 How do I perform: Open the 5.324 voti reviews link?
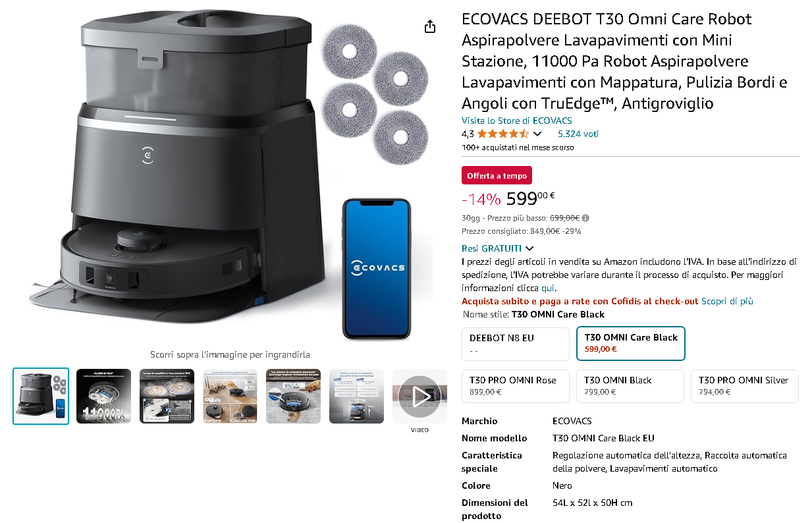(578, 134)
